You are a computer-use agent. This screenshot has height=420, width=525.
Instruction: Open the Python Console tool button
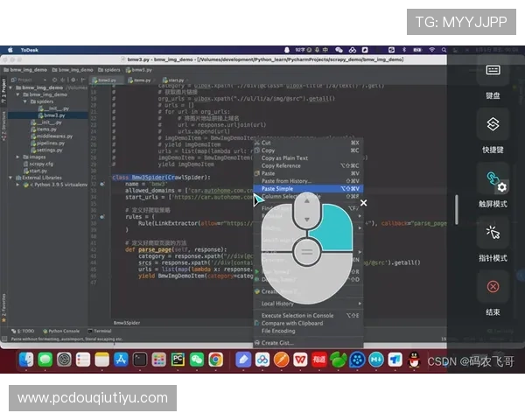pos(62,332)
